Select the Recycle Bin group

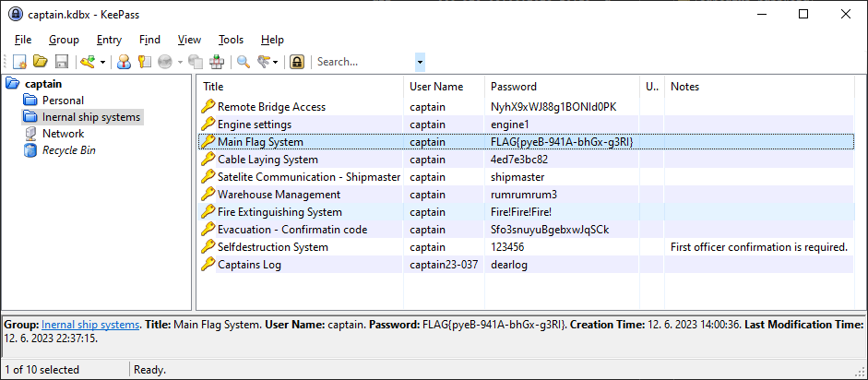68,150
